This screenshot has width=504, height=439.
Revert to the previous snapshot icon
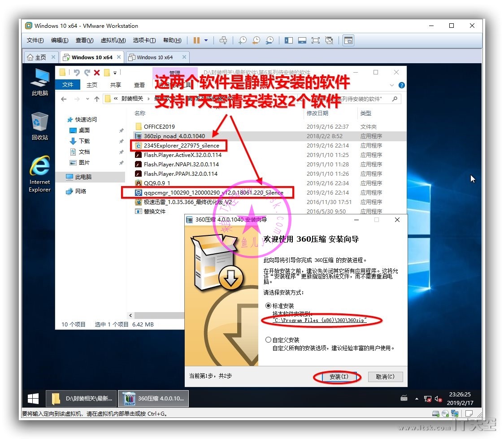256,40
